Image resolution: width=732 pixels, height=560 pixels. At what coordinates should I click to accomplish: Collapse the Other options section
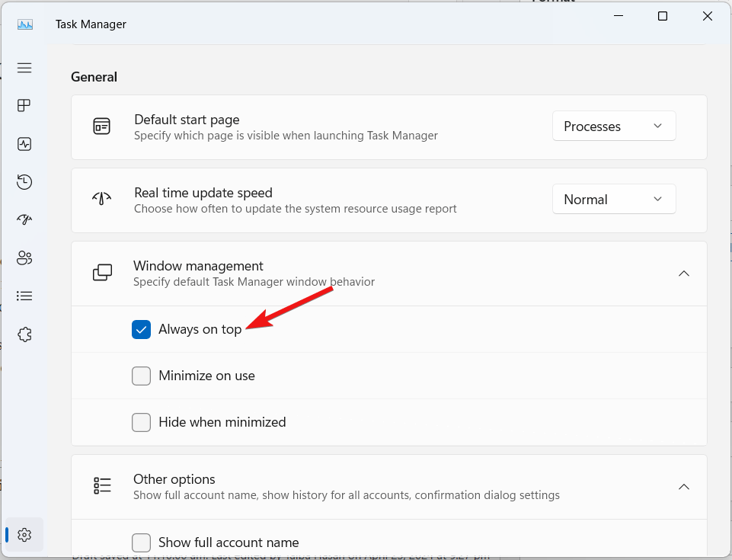point(683,487)
